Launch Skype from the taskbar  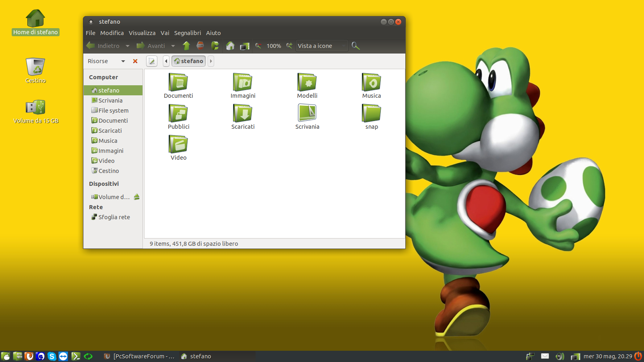(52, 356)
